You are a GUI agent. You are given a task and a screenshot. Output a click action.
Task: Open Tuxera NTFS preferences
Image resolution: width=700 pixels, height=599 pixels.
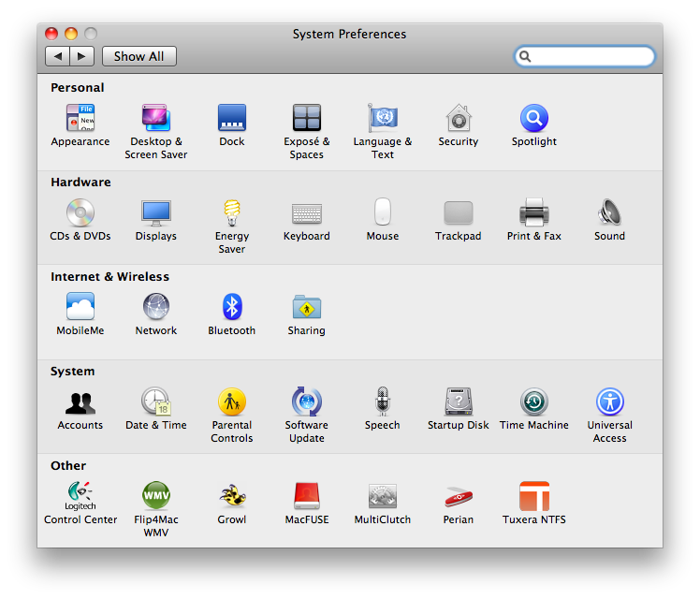(x=533, y=496)
